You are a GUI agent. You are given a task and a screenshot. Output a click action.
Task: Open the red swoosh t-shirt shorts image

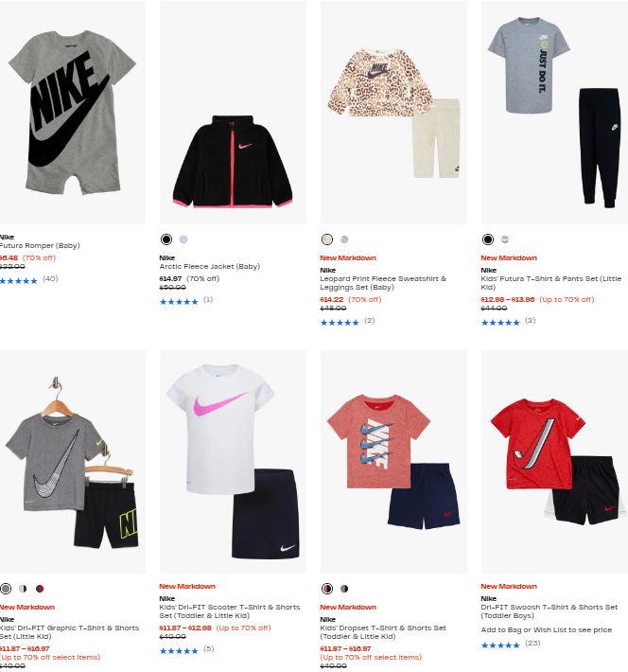pos(554,462)
